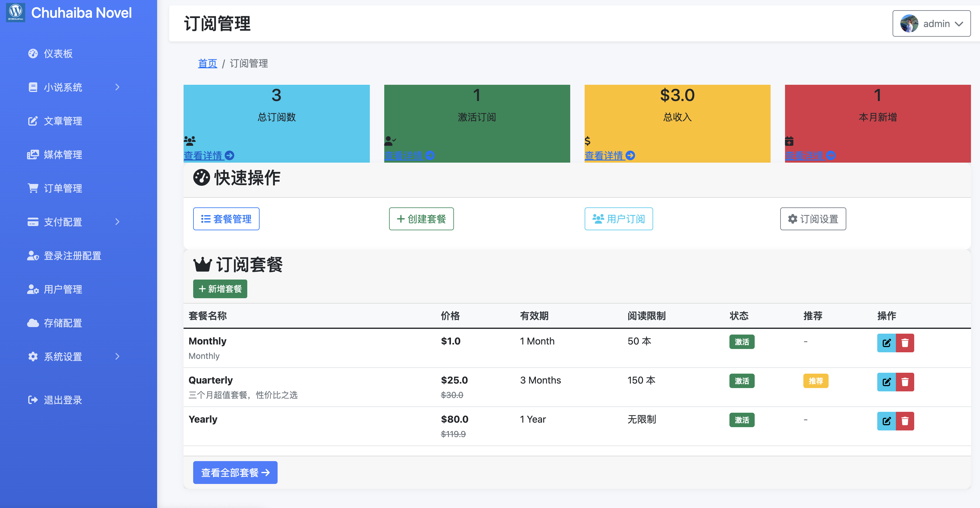The image size is (980, 508).
Task: Click the 订单管理 cart icon
Action: 33,188
